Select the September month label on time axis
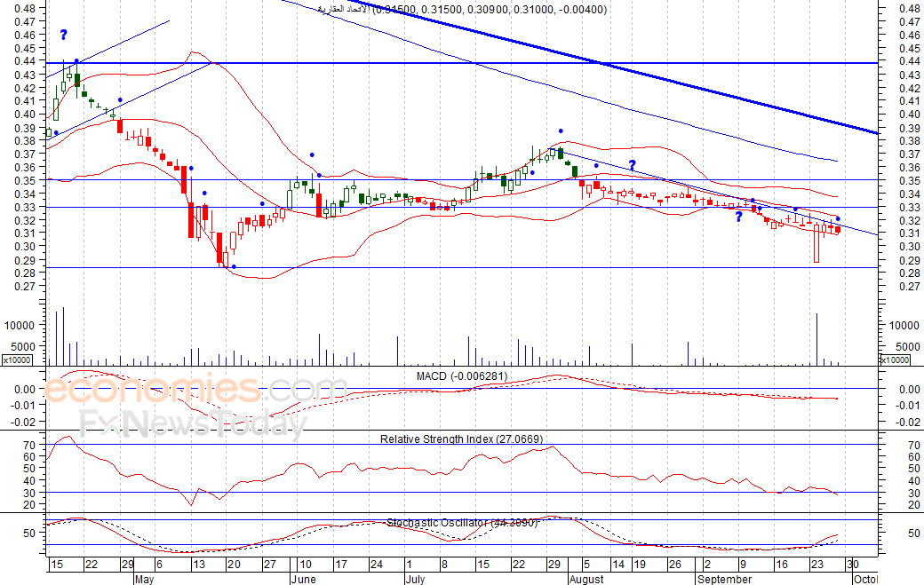This screenshot has width=924, height=585. (x=724, y=579)
